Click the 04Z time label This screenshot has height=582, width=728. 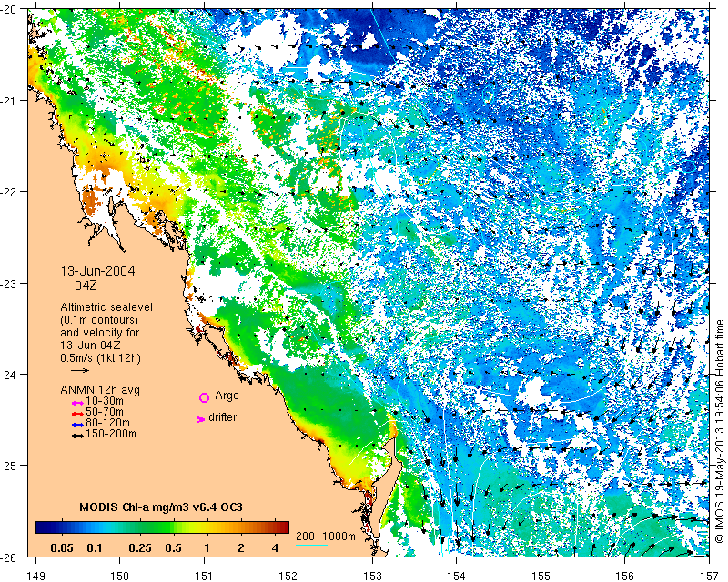pos(86,285)
